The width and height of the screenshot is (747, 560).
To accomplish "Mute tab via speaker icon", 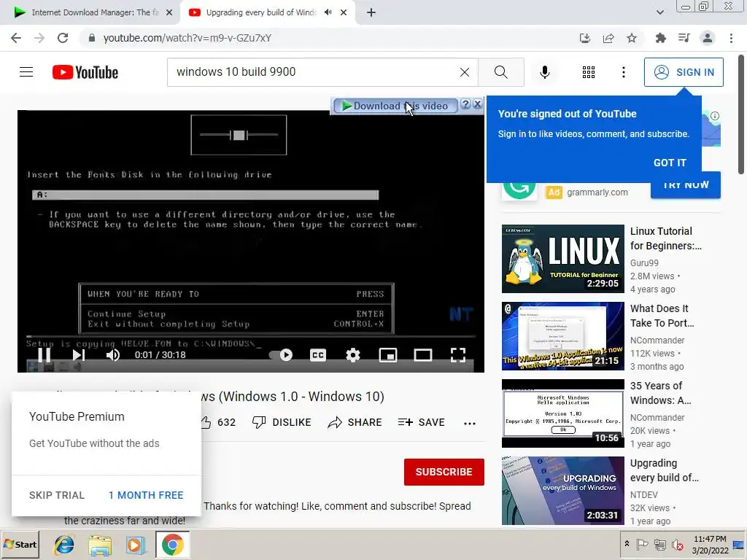I will pos(328,12).
